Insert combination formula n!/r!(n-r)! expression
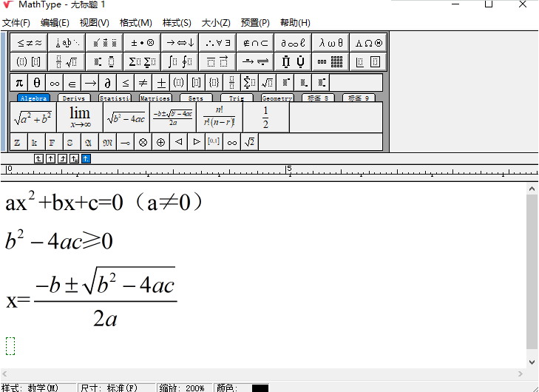The image size is (539, 392). tap(220, 118)
